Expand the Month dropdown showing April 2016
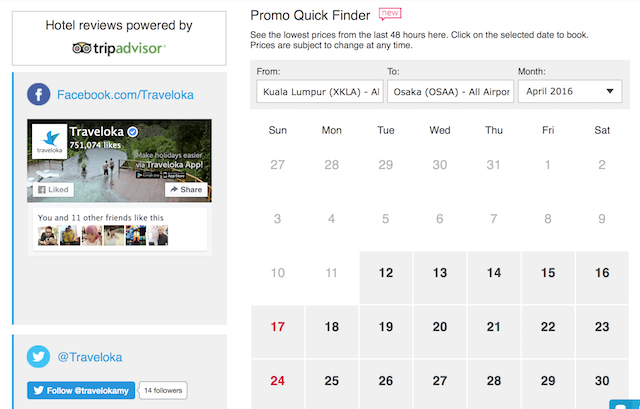 click(x=569, y=92)
